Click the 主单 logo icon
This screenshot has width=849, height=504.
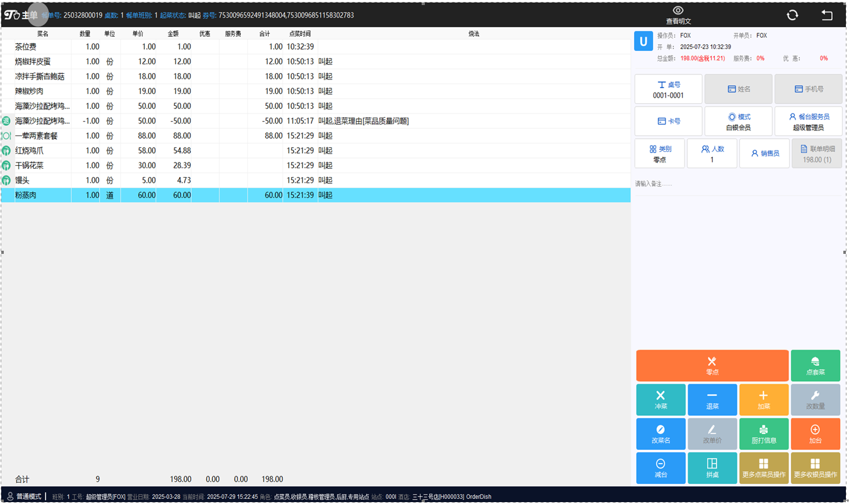(x=11, y=14)
